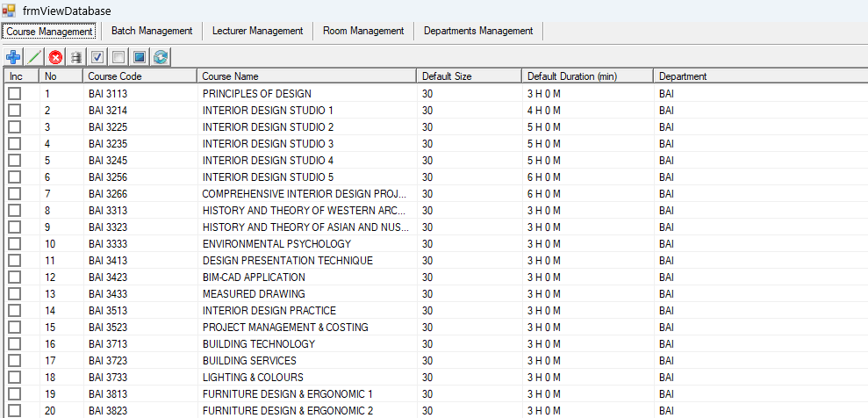Go to the Room Management tab

[x=363, y=31]
